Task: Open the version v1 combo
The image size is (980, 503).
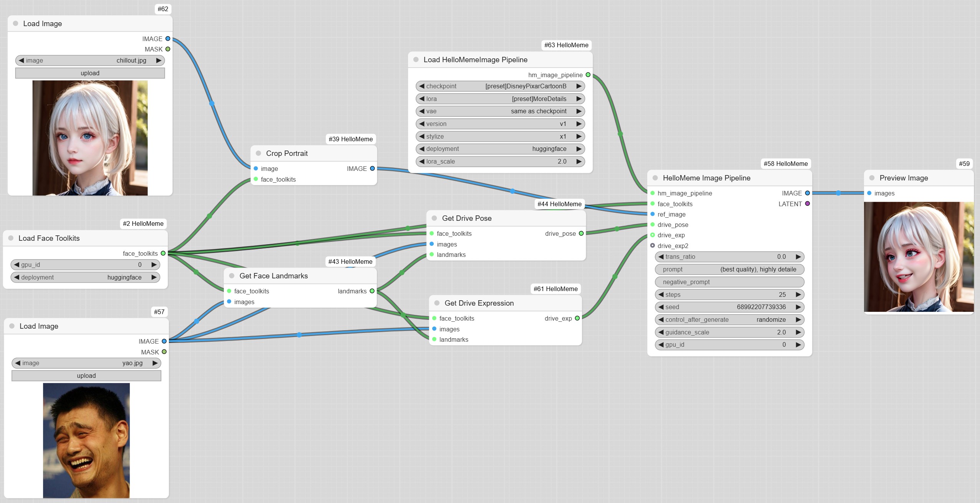Action: pos(500,124)
